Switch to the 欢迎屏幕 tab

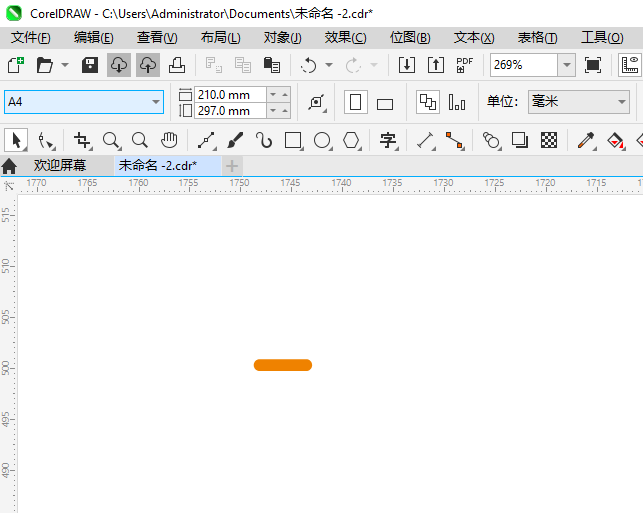coord(60,166)
